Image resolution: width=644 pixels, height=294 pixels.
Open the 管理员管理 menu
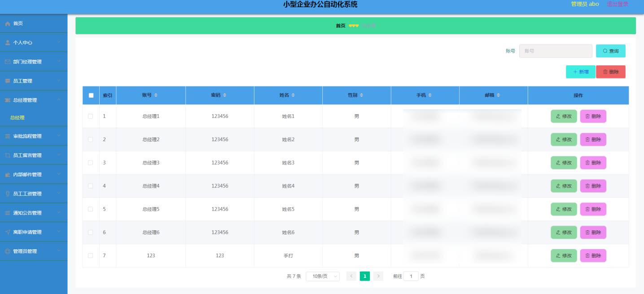[34, 251]
